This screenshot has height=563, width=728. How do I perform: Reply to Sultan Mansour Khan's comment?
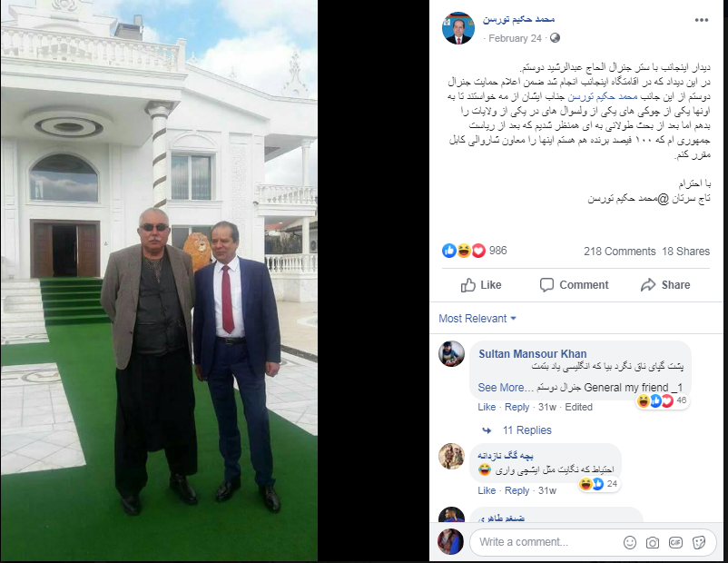coord(516,407)
